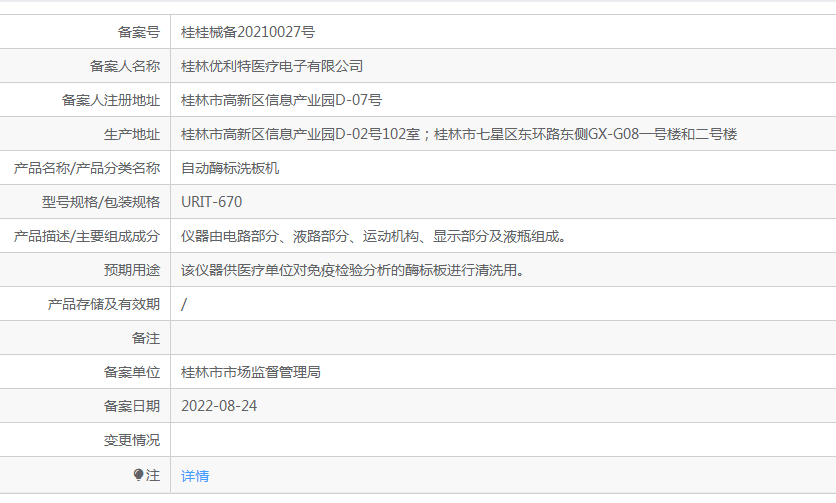Select the filing date 2022-08-24

pos(219,406)
